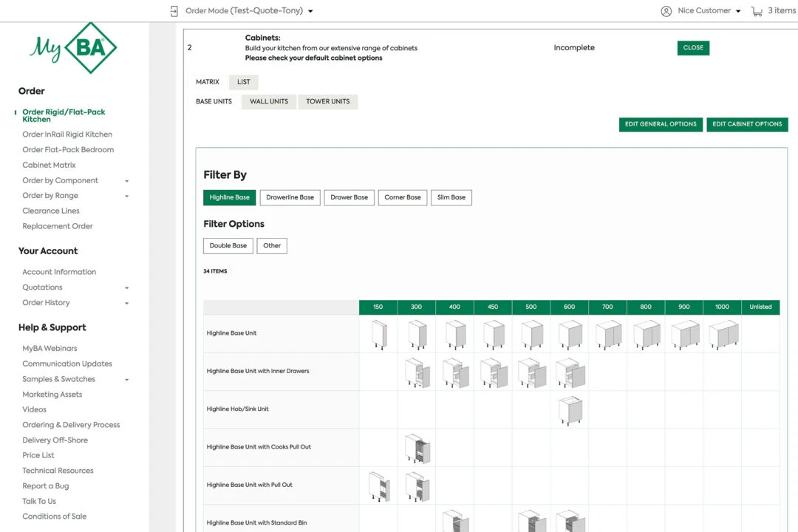Toggle the Drawerline Base filter
Viewport: 798px width, 532px height.
(x=290, y=197)
